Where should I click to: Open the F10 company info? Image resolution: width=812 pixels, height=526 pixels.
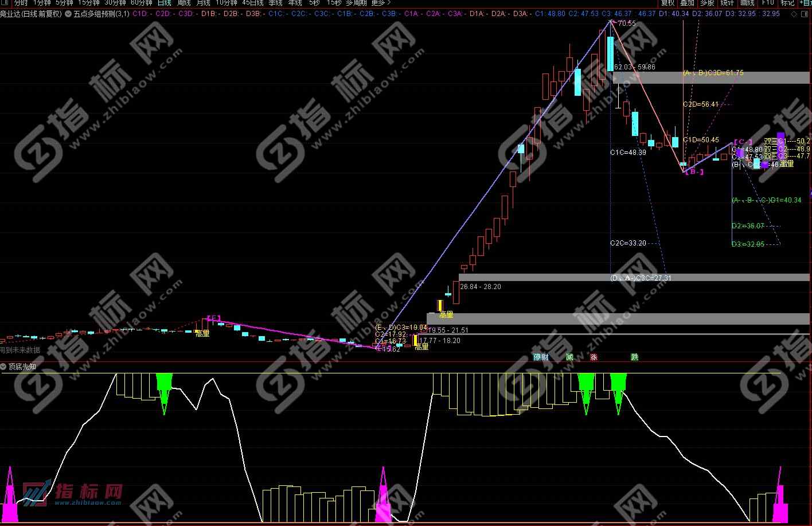click(x=768, y=3)
